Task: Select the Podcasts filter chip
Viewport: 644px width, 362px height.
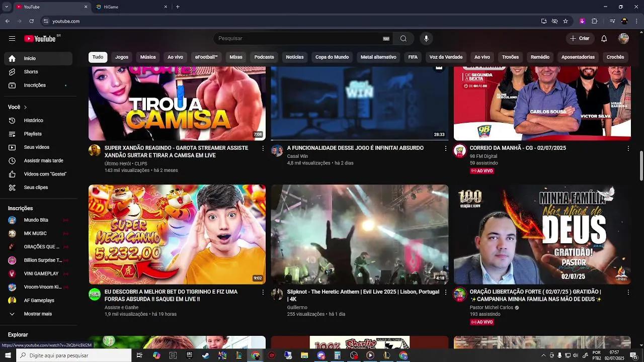Action: (264, 57)
